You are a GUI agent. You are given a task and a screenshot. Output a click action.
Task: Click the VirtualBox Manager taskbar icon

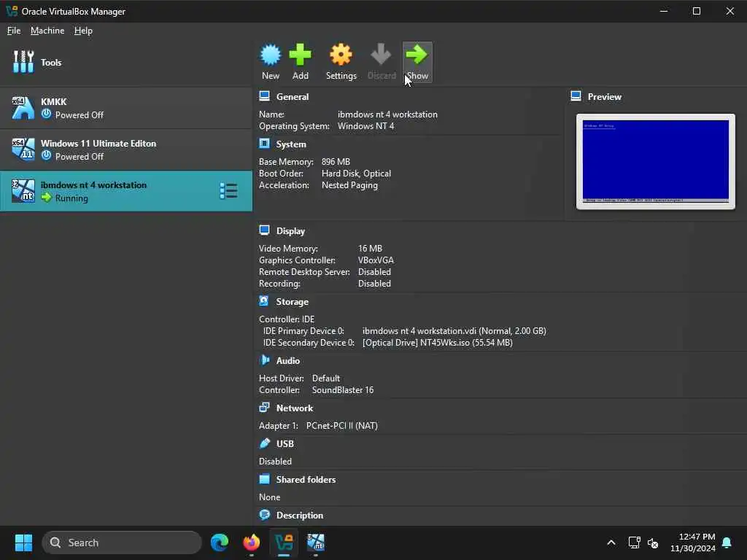[x=284, y=542]
